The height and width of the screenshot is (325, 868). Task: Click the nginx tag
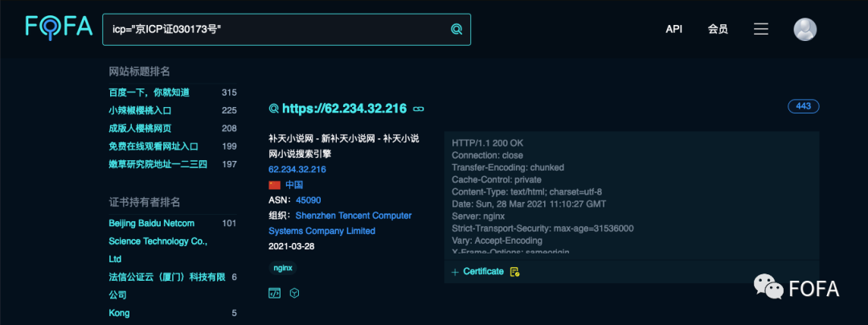284,268
